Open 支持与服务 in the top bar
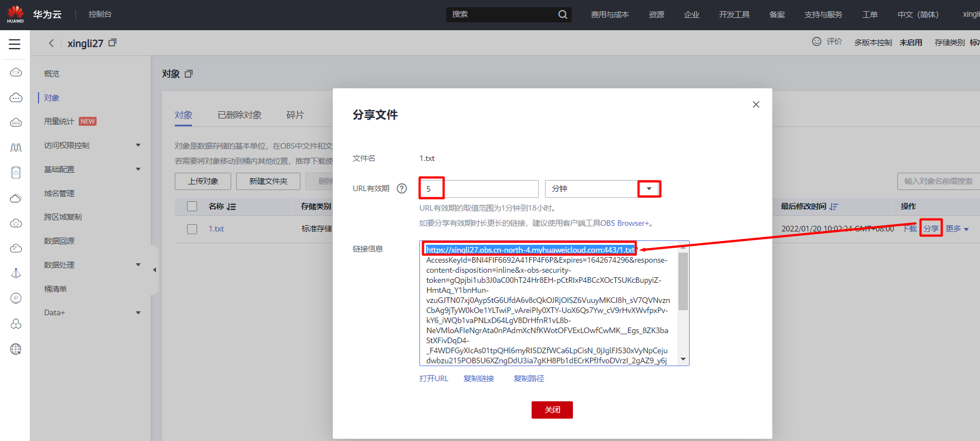 click(x=823, y=15)
